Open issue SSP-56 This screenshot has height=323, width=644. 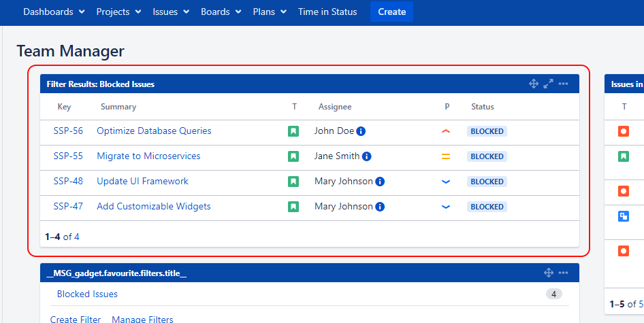pyautogui.click(x=68, y=131)
